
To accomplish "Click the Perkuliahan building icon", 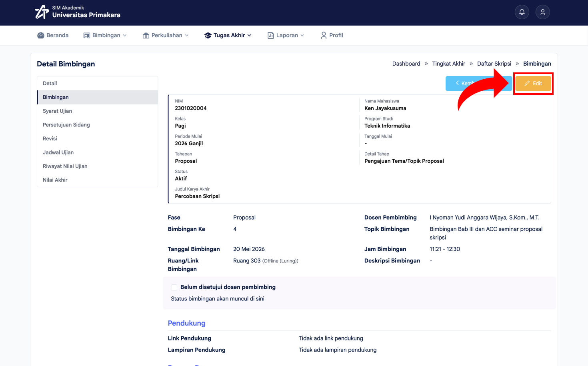I will coord(146,35).
